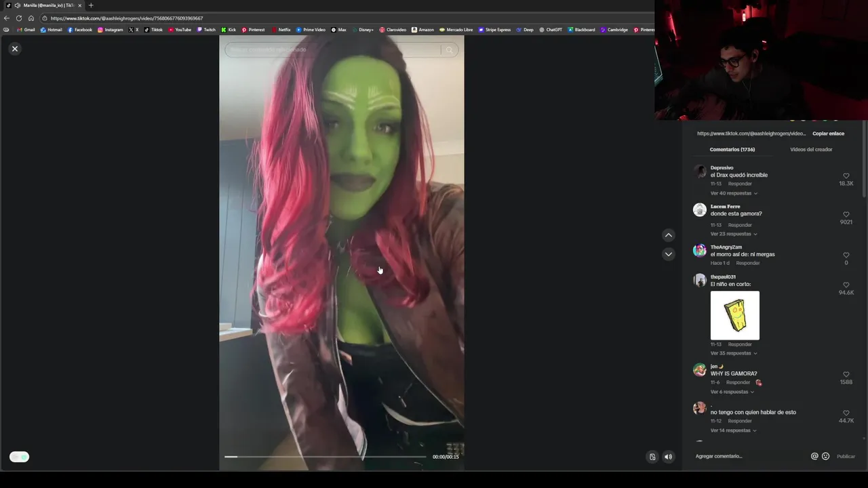Viewport: 868px width, 488px height.
Task: Expand 'Ver 35 respuestas' under thepaul031
Action: click(x=734, y=353)
